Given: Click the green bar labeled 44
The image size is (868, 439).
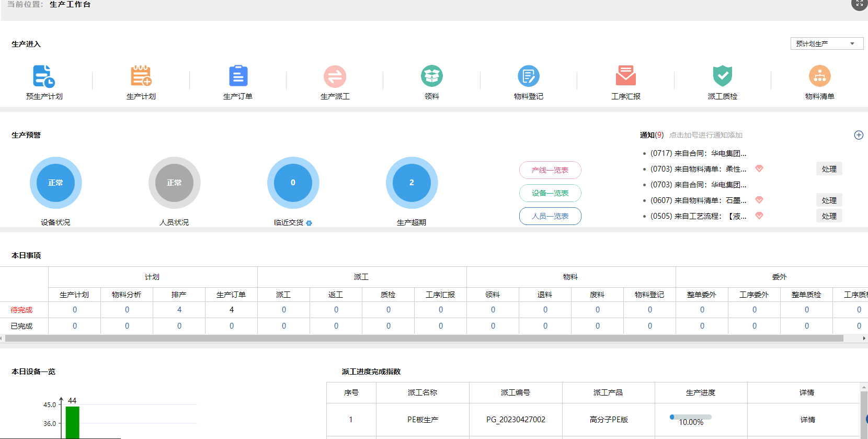Looking at the screenshot, I should pos(72,422).
